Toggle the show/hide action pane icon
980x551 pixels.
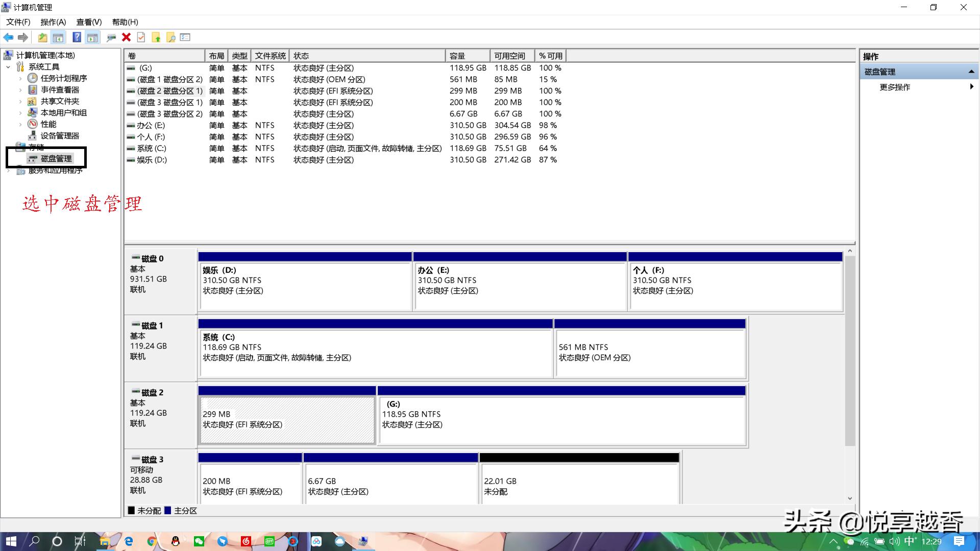(x=92, y=37)
